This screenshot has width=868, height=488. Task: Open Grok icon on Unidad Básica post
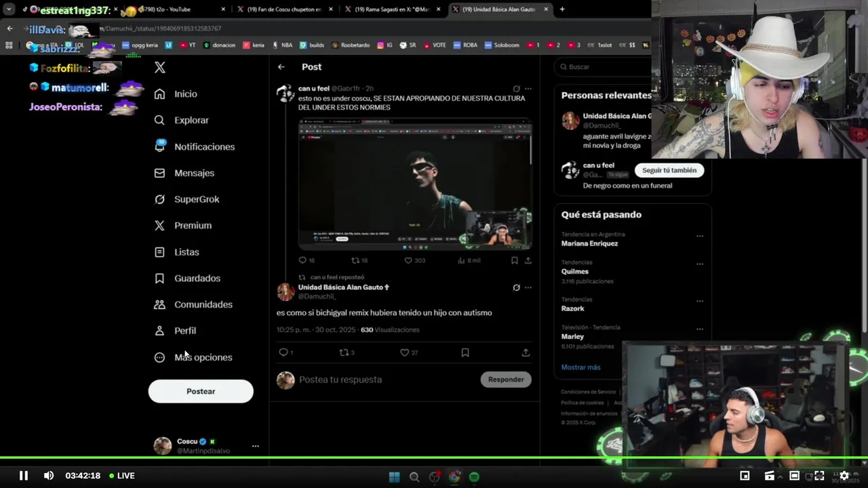tap(516, 287)
